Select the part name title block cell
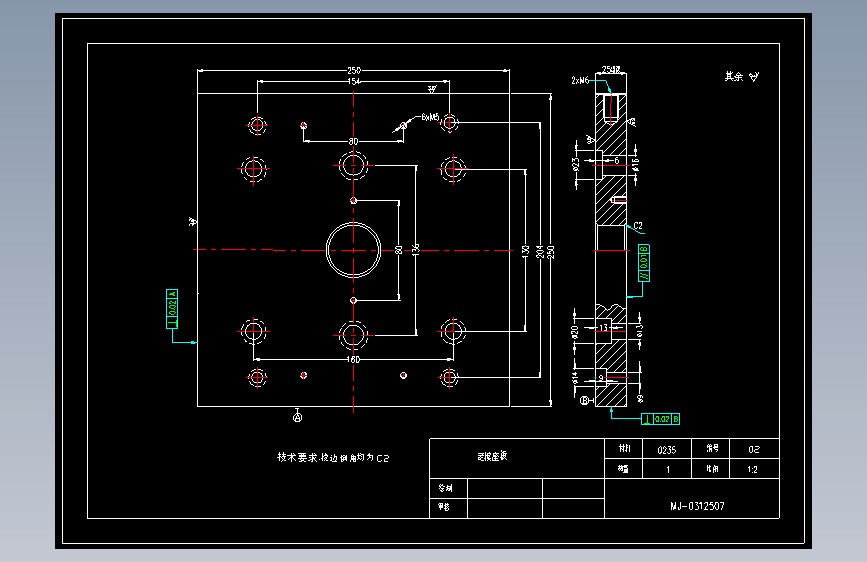 [x=517, y=459]
